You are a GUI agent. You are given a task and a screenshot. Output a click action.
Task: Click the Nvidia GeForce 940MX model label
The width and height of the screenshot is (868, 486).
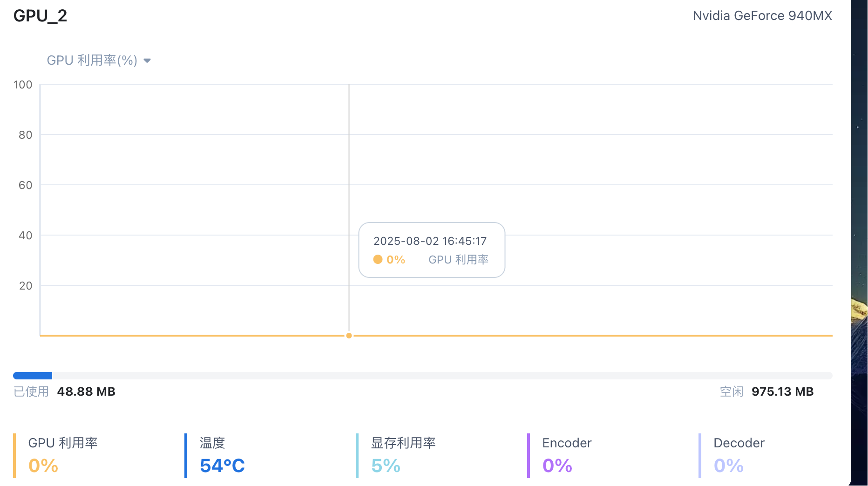coord(762,16)
